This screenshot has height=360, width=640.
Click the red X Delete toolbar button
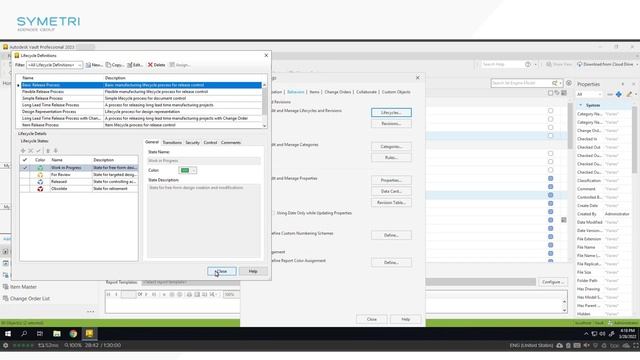156,65
